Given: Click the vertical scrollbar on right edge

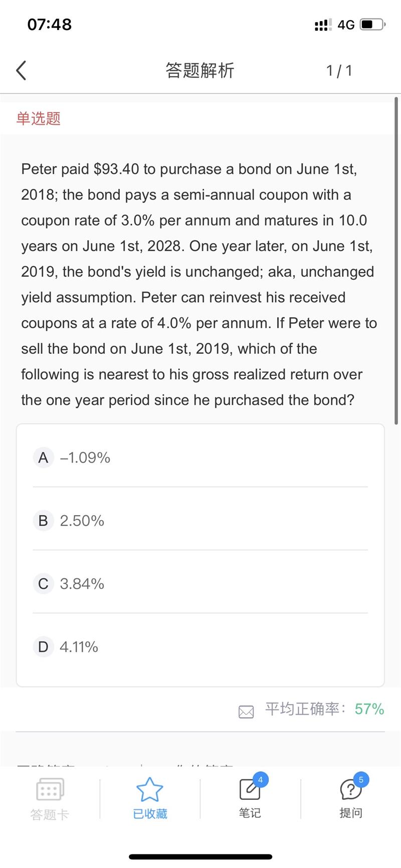Looking at the screenshot, I should click(x=396, y=261).
